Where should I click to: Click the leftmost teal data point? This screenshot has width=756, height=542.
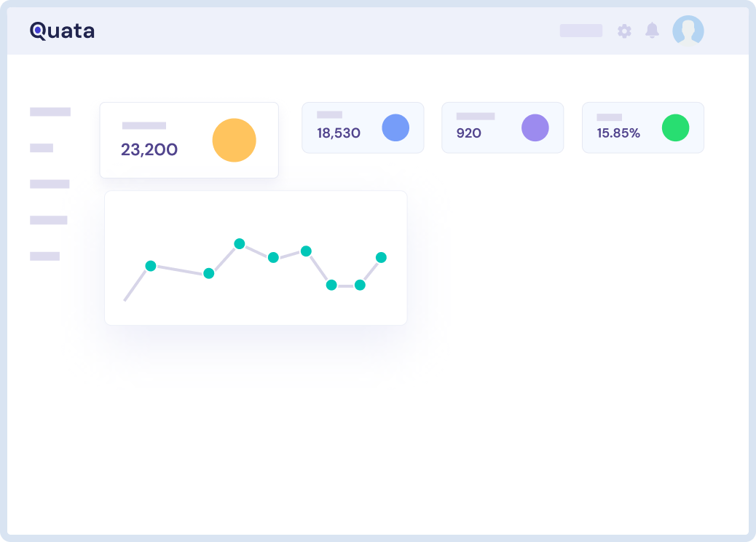point(151,266)
